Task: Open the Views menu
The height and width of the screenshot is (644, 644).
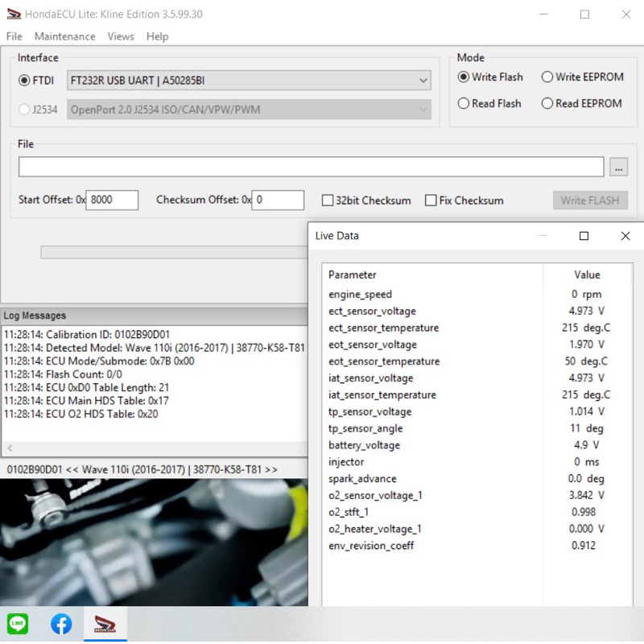Action: click(x=121, y=36)
